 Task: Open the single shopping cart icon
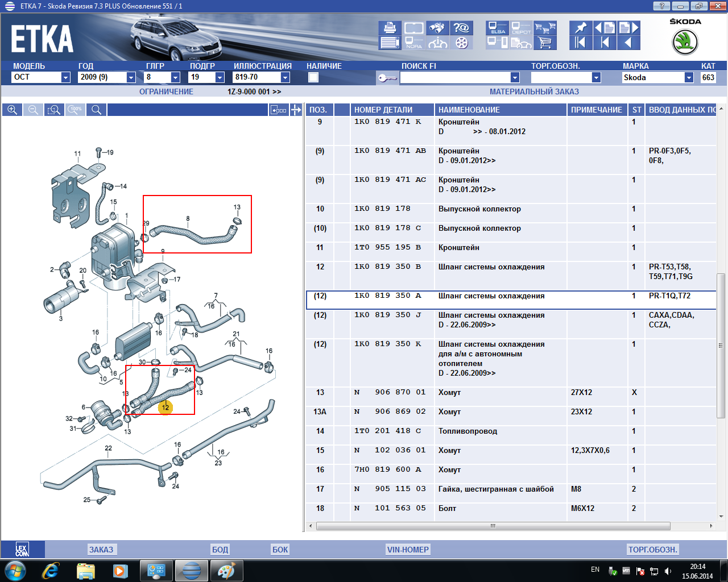545,43
